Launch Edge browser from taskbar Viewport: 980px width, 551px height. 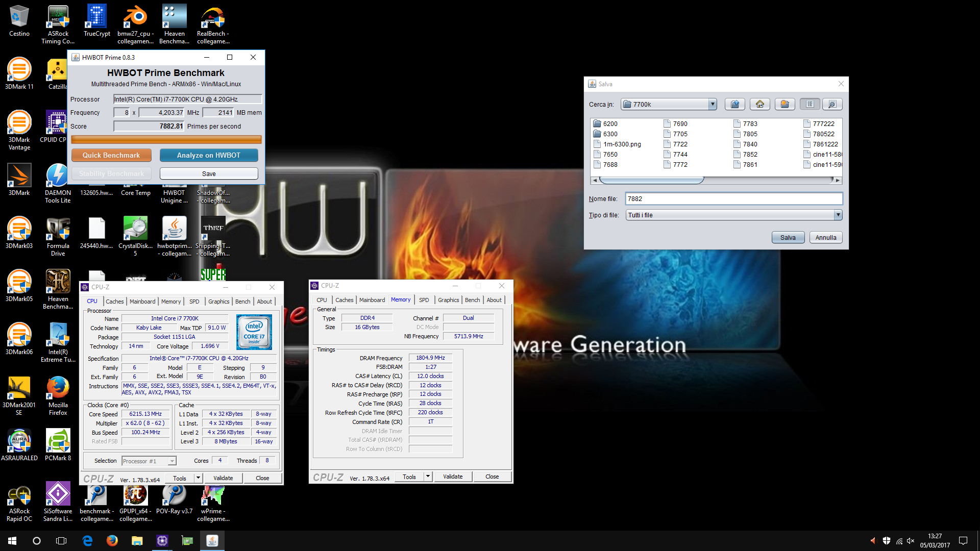click(x=87, y=541)
